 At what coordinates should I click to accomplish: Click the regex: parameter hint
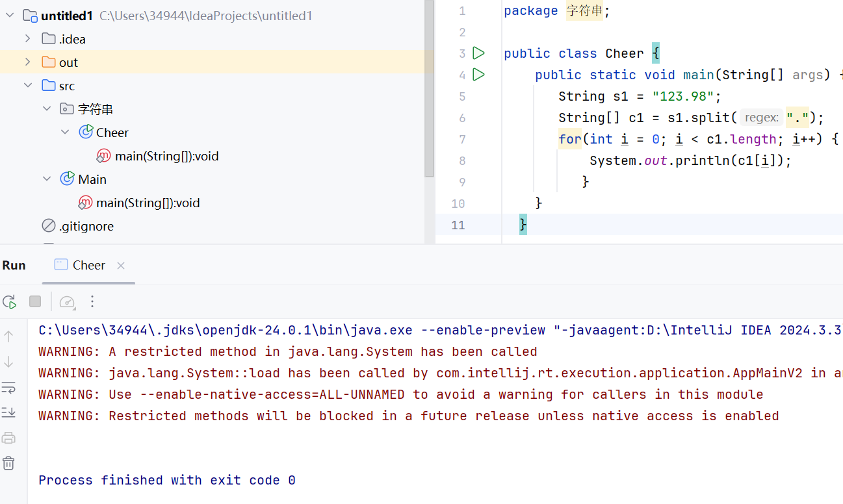coord(761,118)
